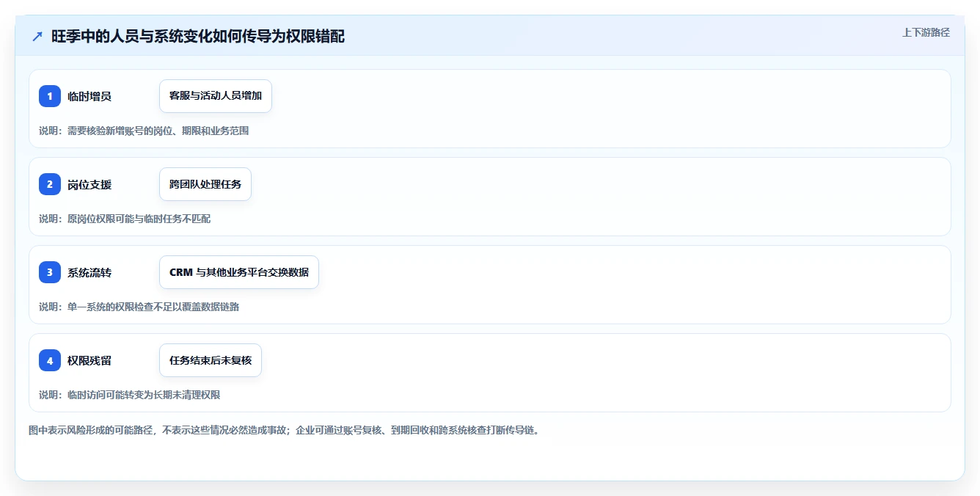980x496 pixels.
Task: Click the 临时增员 step label
Action: (89, 96)
